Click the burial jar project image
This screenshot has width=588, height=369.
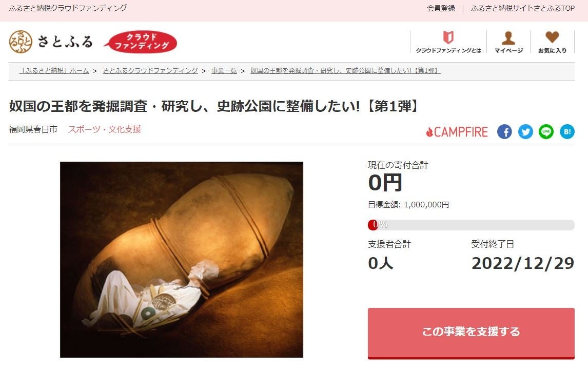[182, 260]
